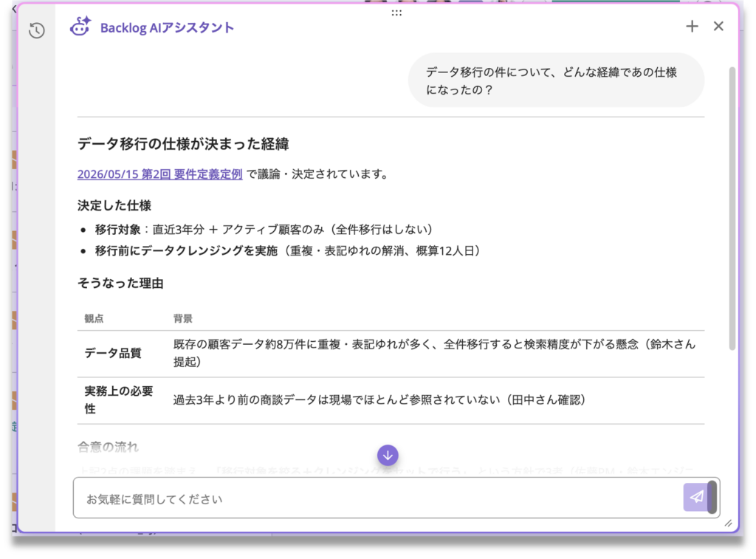The width and height of the screenshot is (756, 559).
Task: Open the chat history clock icon
Action: tap(37, 30)
